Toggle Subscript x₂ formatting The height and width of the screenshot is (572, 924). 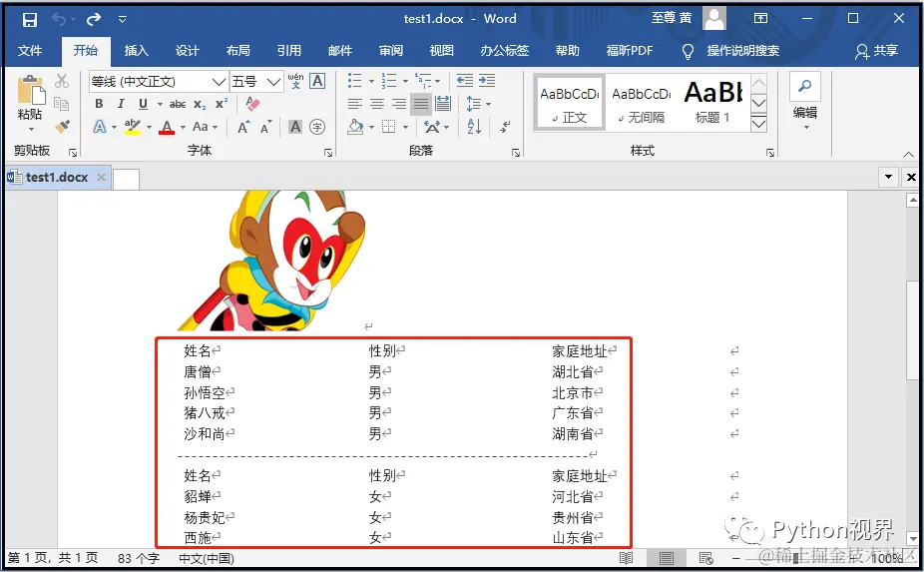pyautogui.click(x=200, y=105)
